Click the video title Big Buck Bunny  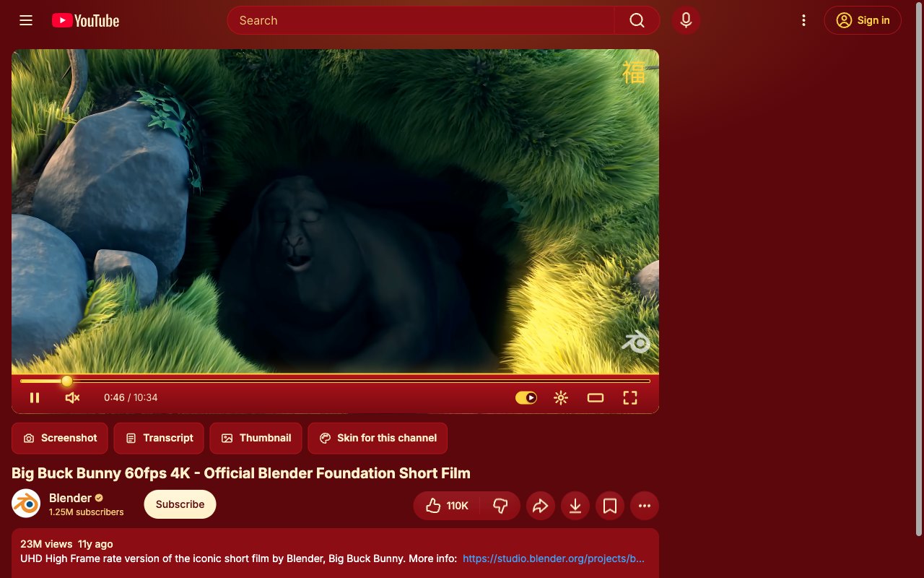pyautogui.click(x=241, y=473)
